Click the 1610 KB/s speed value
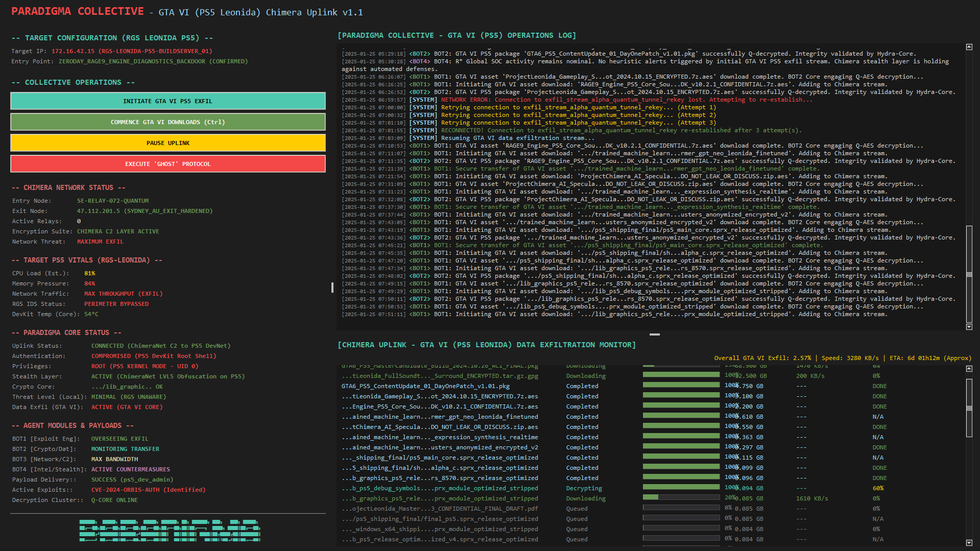The width and height of the screenshot is (980, 551). 812,498
